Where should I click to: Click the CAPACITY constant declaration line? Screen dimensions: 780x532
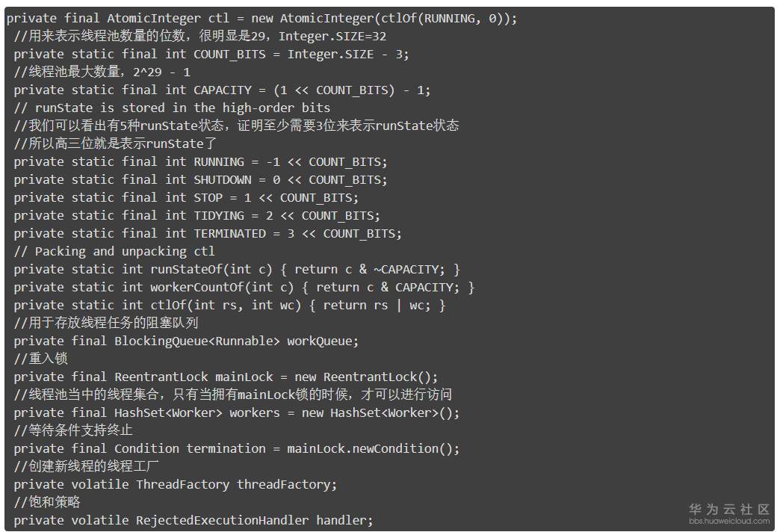221,90
